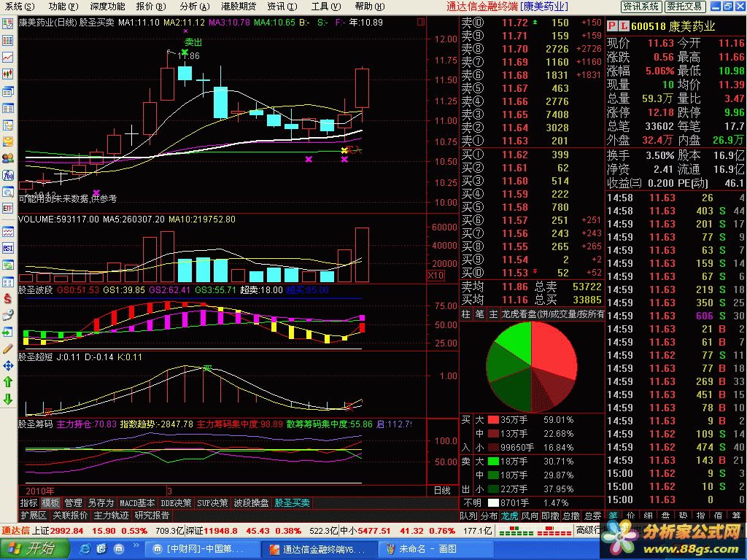Open the 分析(A) menu
The width and height of the screenshot is (747, 560).
tap(194, 6)
